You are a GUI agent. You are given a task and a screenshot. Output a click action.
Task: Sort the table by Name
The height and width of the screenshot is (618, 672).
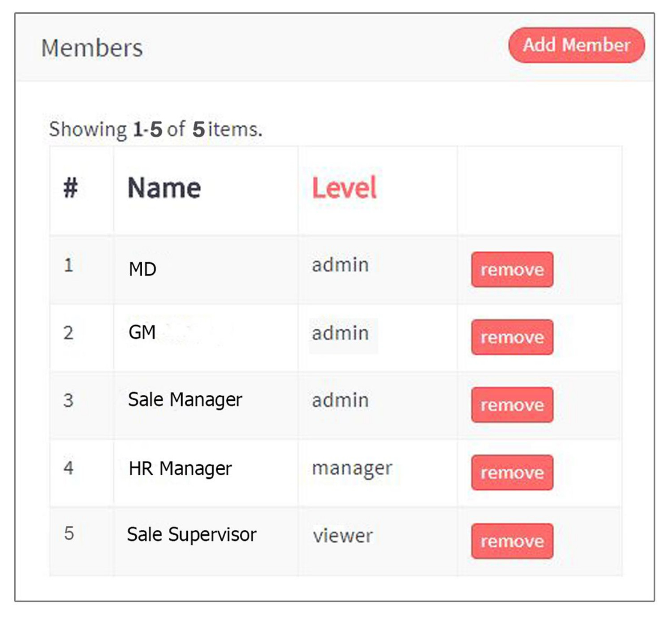(x=164, y=187)
